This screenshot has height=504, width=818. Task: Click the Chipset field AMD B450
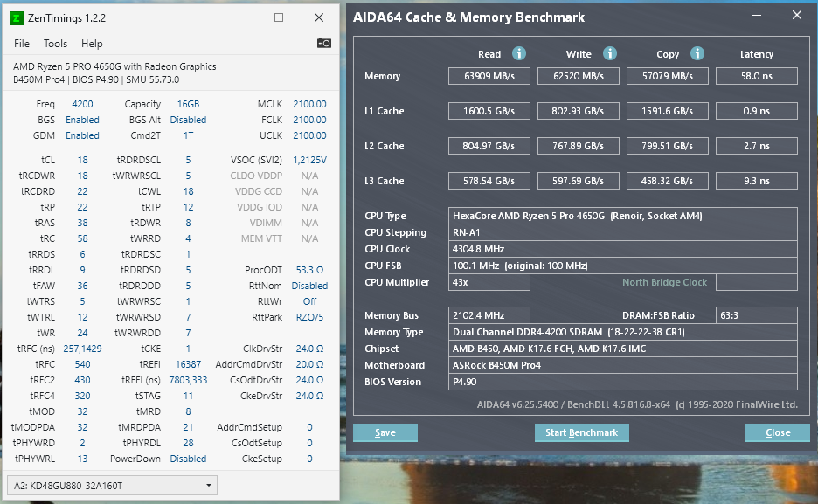pyautogui.click(x=623, y=349)
